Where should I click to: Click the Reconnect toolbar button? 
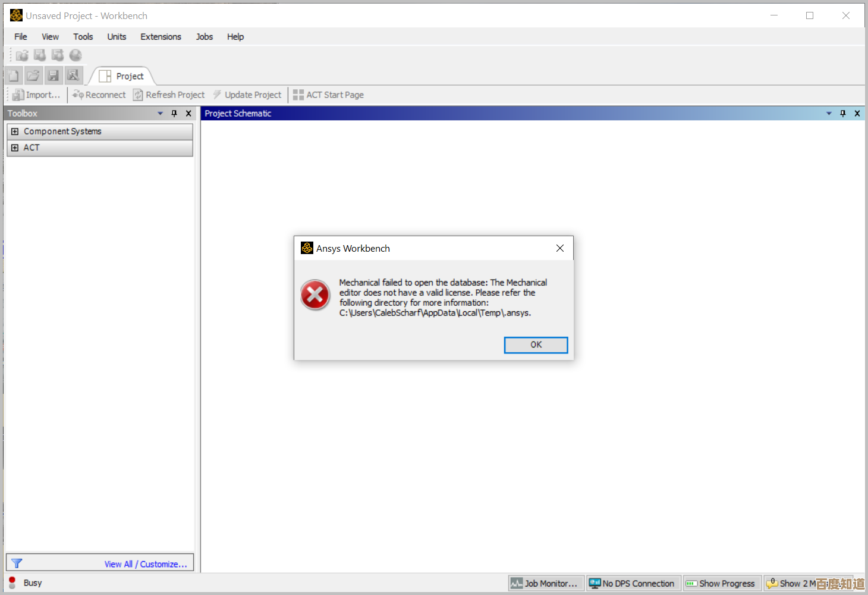[99, 95]
